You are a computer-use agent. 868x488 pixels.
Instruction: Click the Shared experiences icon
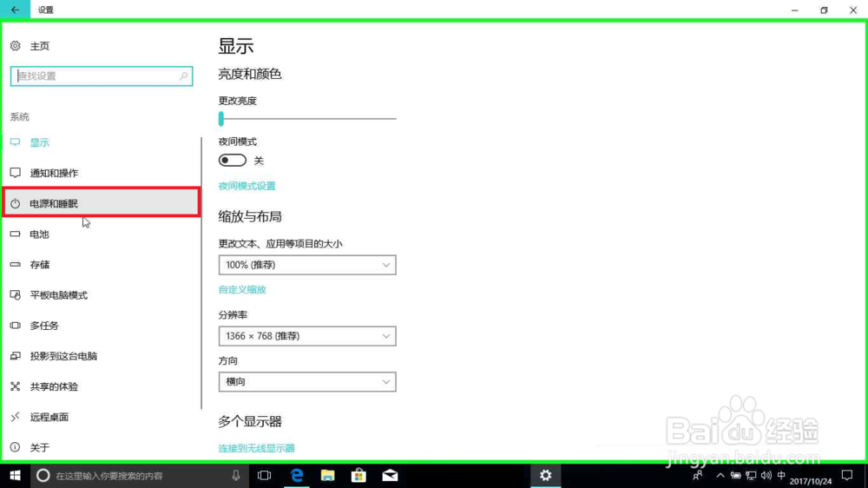(x=16, y=386)
